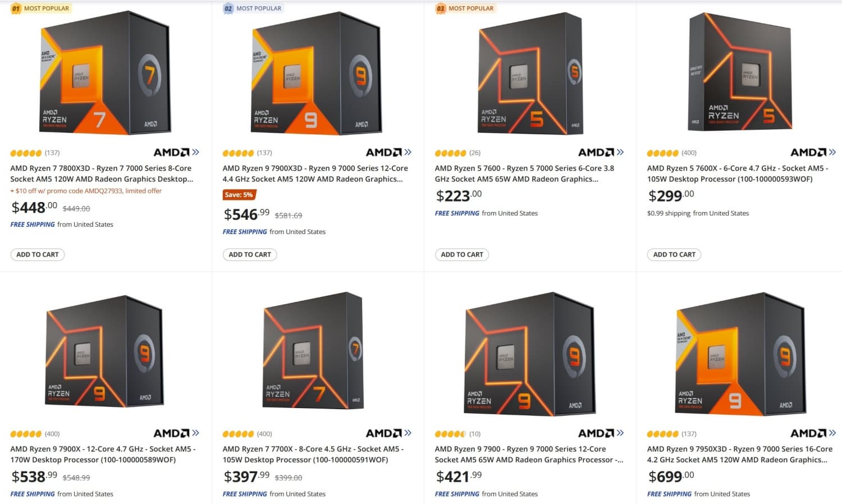This screenshot has height=504, width=842.
Task: Click AMD brand logo on Ryzen 9 7900X
Action: 176,433
